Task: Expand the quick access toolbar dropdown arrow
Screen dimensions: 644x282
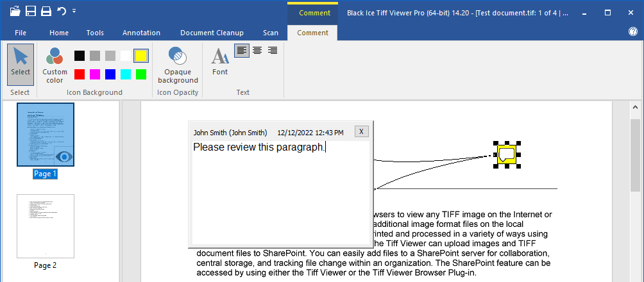Action: tap(74, 11)
